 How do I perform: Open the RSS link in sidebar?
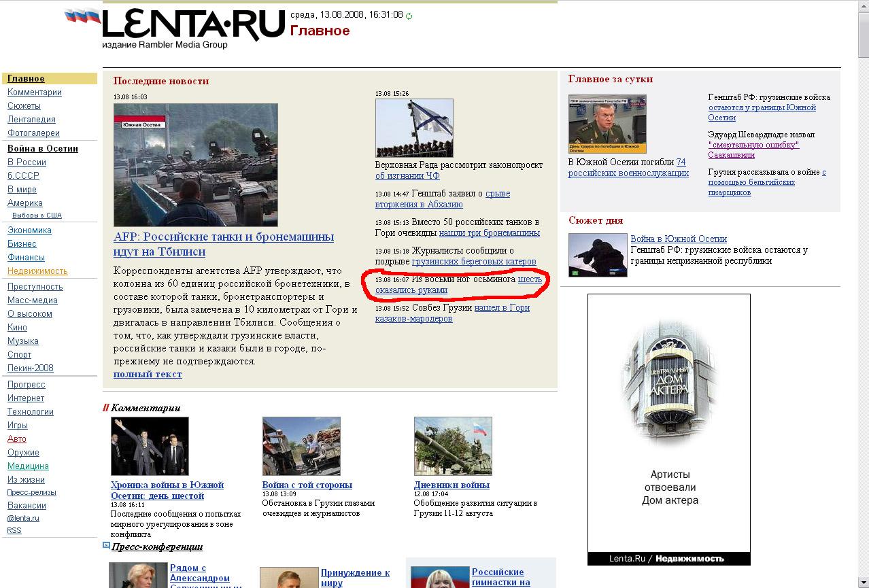point(14,530)
